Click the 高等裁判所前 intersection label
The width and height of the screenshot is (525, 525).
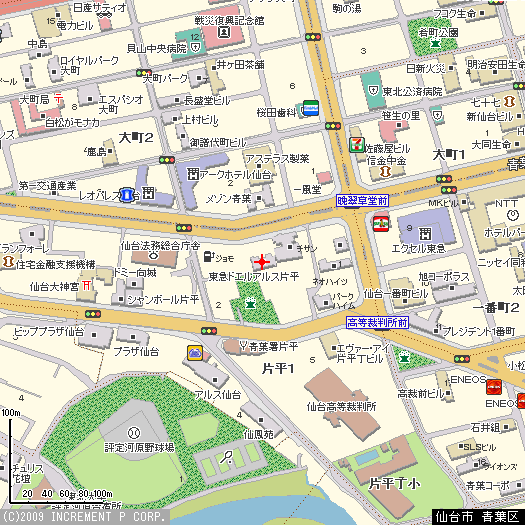[x=377, y=323]
